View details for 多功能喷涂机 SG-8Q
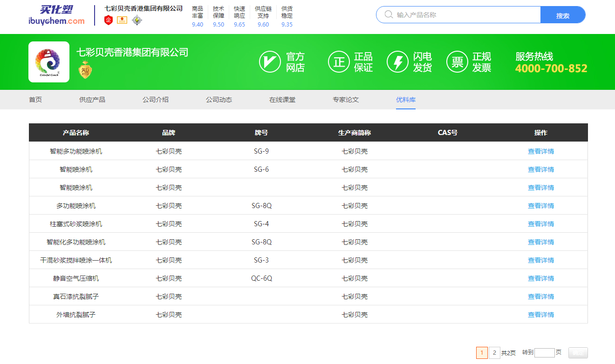615x364 pixels. click(541, 206)
